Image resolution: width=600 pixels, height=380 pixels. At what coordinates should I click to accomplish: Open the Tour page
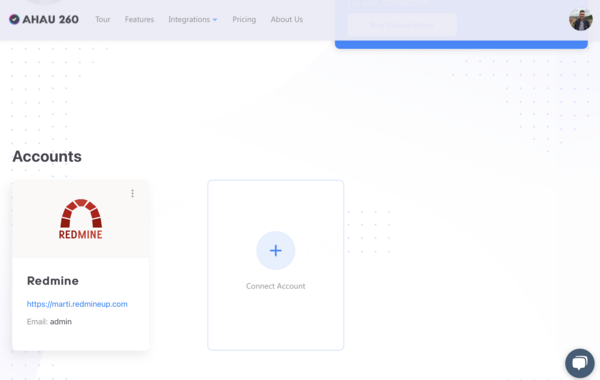point(103,19)
